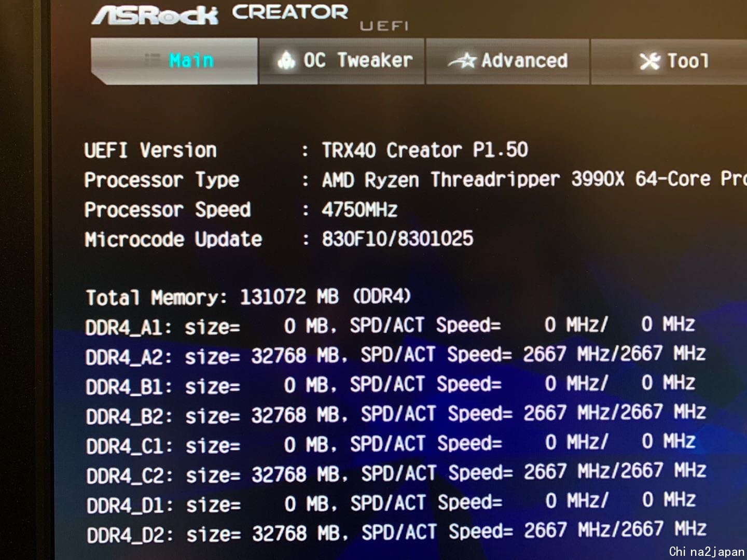Select the DDR4_B2 memory slot row
This screenshot has width=747, height=560.
click(396, 414)
